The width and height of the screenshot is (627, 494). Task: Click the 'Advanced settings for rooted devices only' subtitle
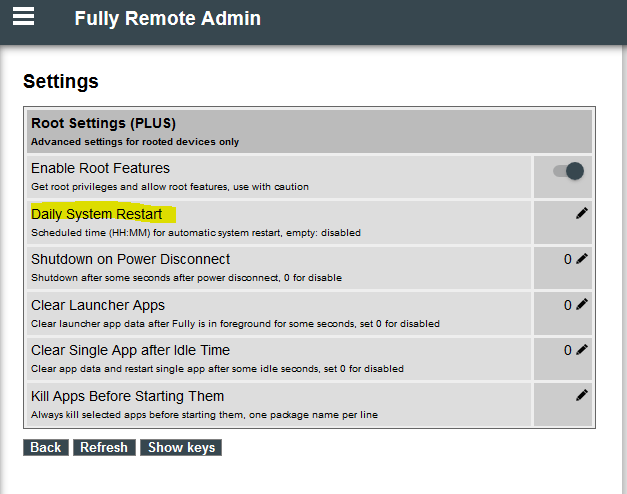click(135, 142)
